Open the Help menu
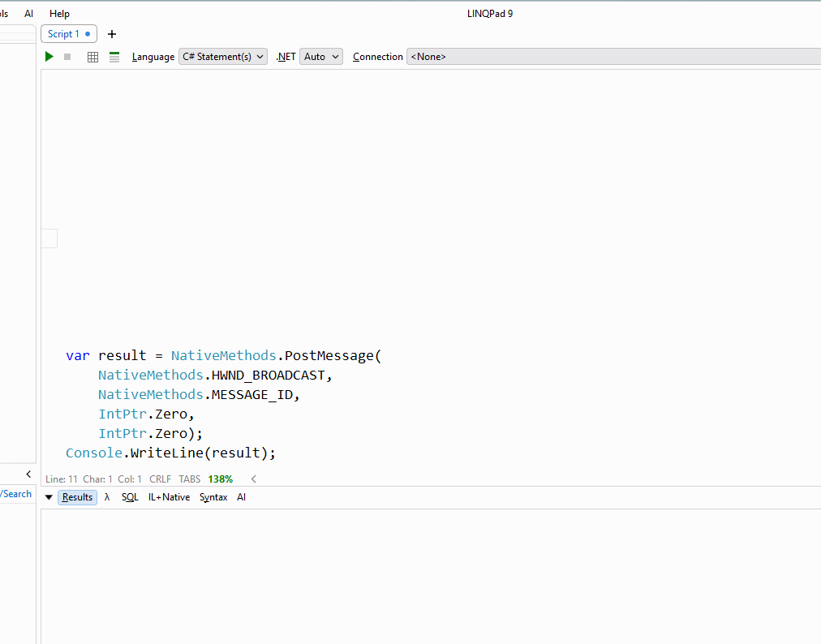 click(x=59, y=14)
